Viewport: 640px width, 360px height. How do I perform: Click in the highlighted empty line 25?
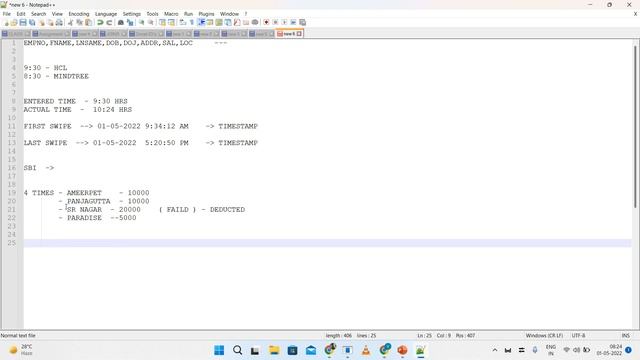[x=327, y=243]
